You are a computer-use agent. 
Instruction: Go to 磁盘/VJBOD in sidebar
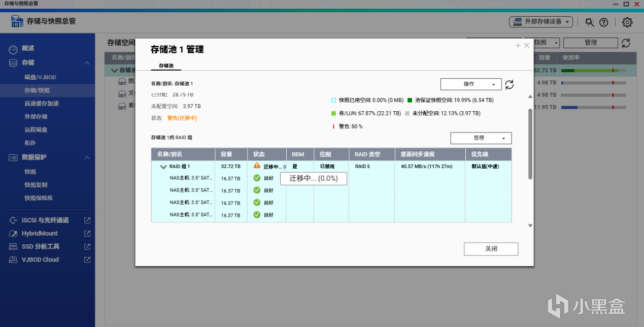pos(41,77)
